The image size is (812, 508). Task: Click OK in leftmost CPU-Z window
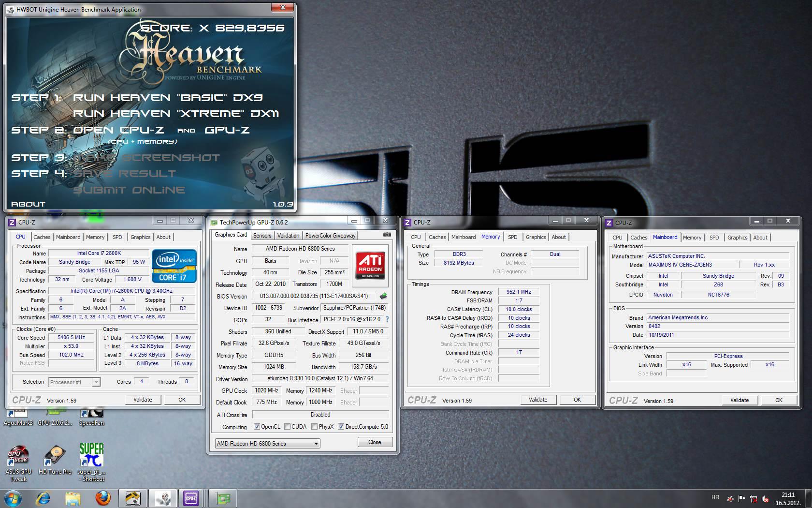click(x=182, y=400)
